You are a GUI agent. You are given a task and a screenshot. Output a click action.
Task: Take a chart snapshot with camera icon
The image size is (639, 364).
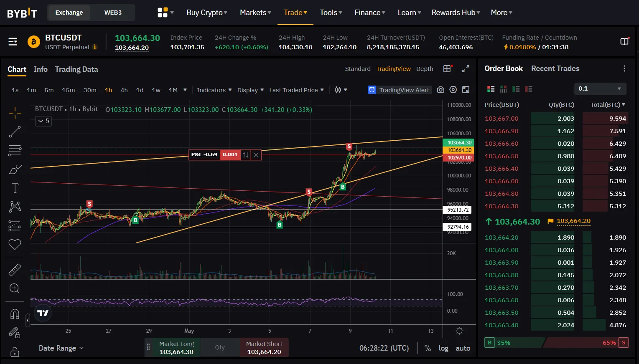click(x=440, y=90)
